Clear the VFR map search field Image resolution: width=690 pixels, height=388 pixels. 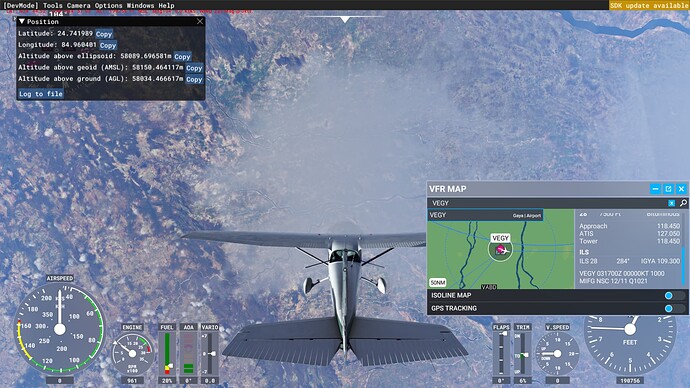672,203
